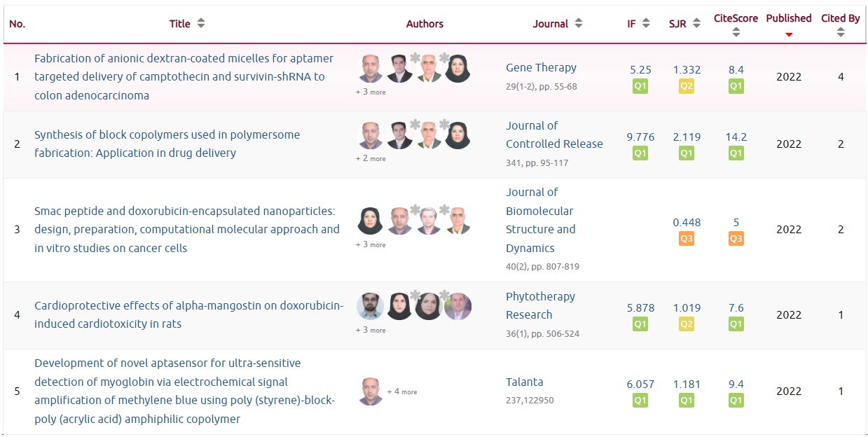Viewport: 868px width, 437px height.
Task: Sort by SJR using its arrows
Action: 696,24
